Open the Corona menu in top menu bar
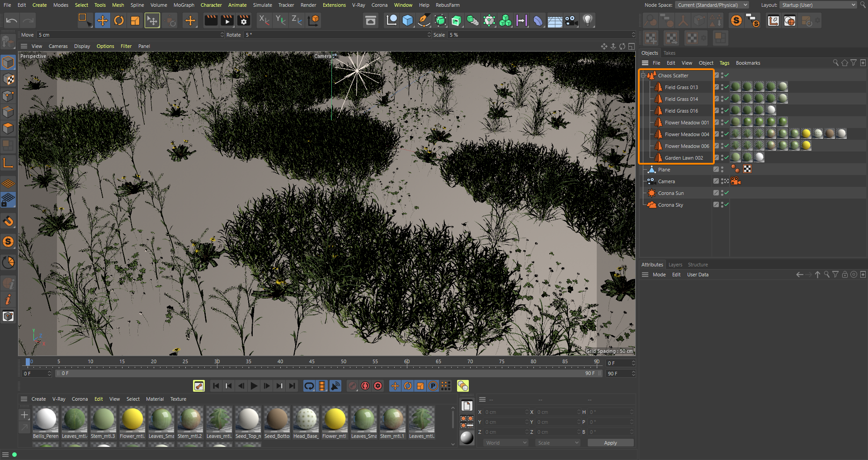Screen dimensions: 868x460 (379, 5)
